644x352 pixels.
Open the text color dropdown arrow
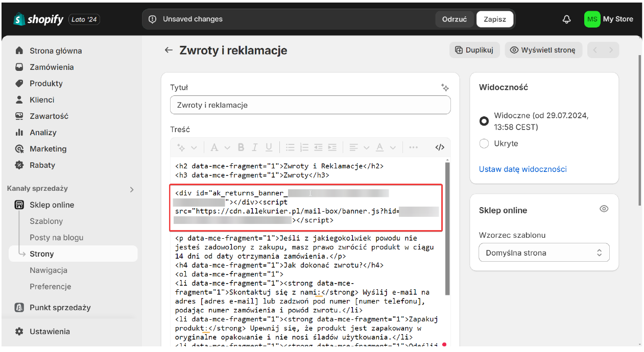(393, 147)
